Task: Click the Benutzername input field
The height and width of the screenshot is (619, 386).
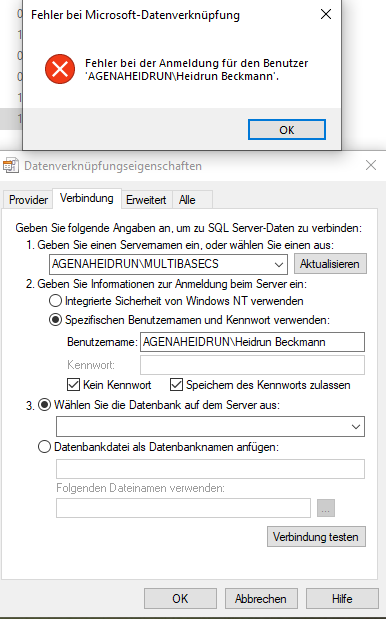Action: point(252,342)
